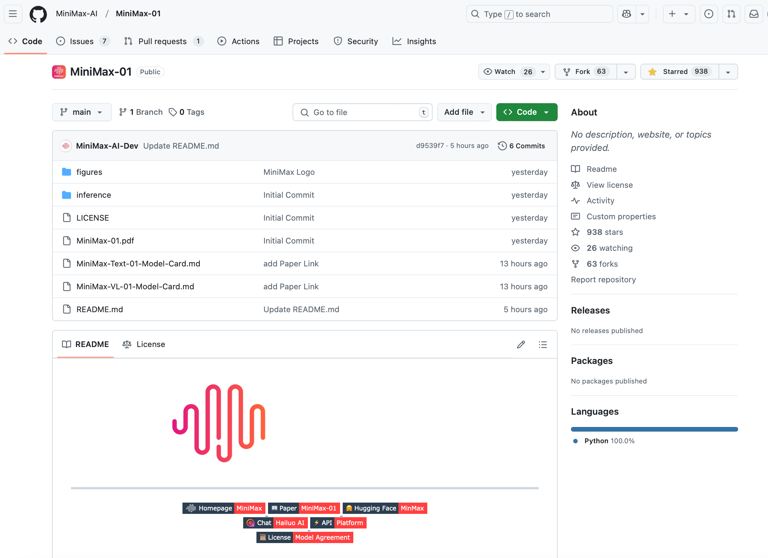Open the MiniMax-01.pdf file
The width and height of the screenshot is (768, 558).
105,241
